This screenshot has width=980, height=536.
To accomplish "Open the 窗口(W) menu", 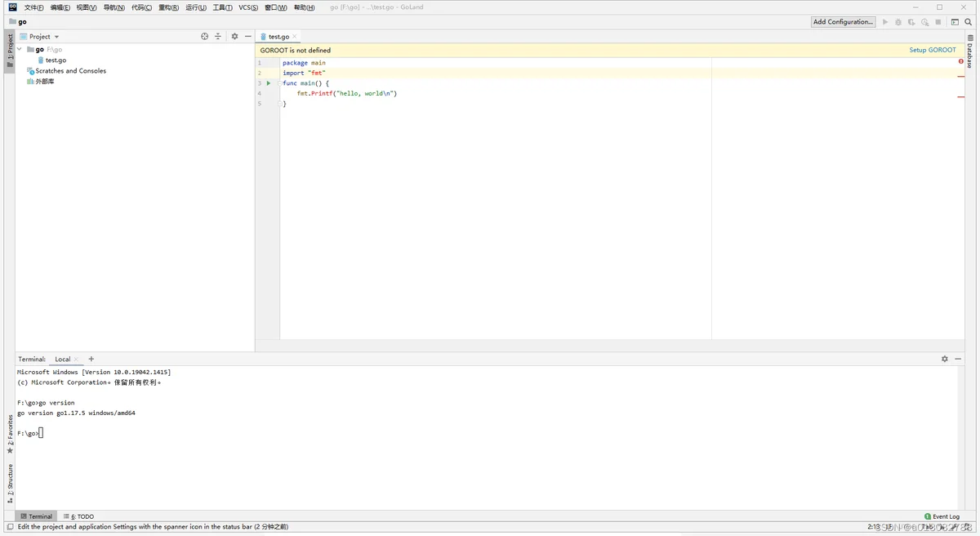I will pos(276,7).
